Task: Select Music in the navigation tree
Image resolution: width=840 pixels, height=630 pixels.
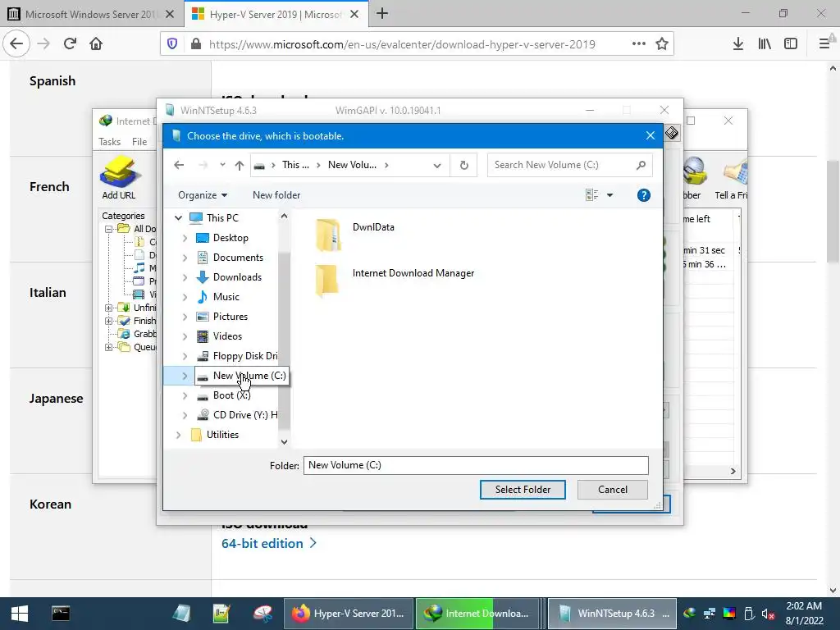Action: [x=226, y=297]
